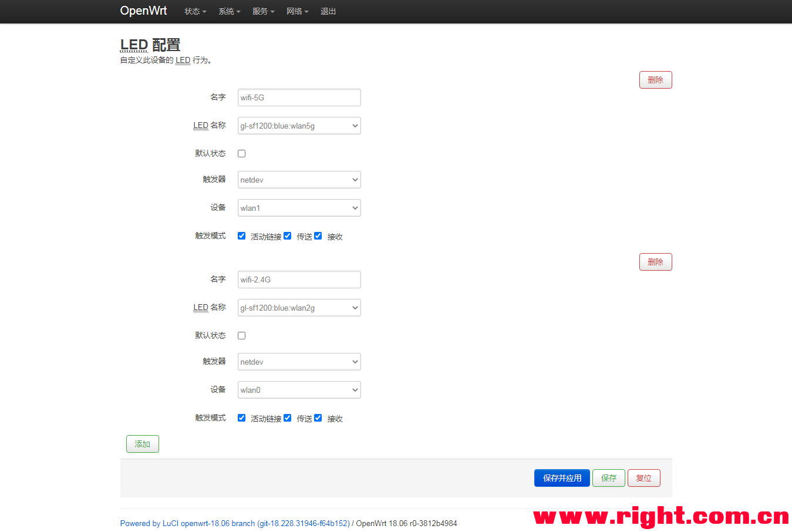Click the 保存 button
The height and width of the screenshot is (532, 792).
click(609, 478)
